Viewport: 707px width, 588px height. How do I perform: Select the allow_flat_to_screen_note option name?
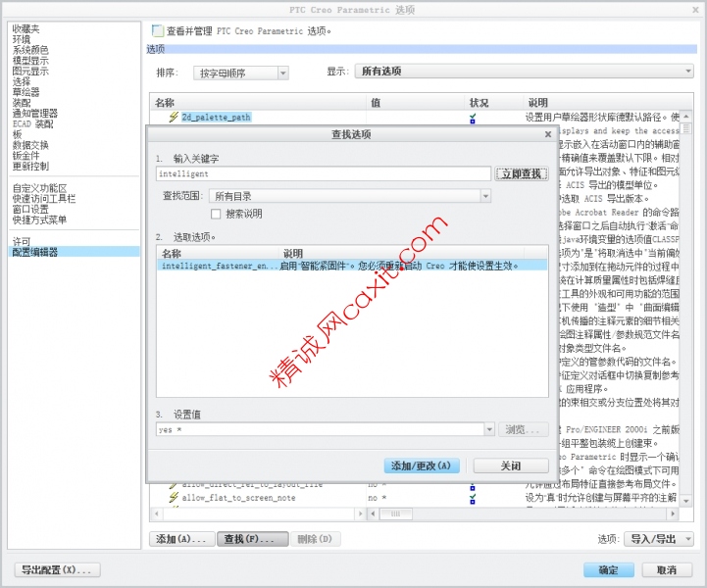coord(238,498)
